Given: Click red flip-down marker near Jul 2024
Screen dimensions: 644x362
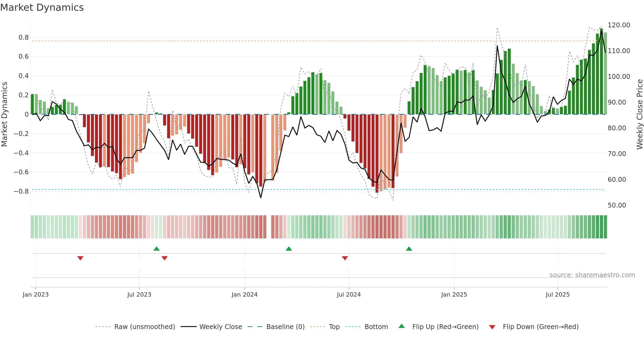Looking at the screenshot, I should (345, 258).
